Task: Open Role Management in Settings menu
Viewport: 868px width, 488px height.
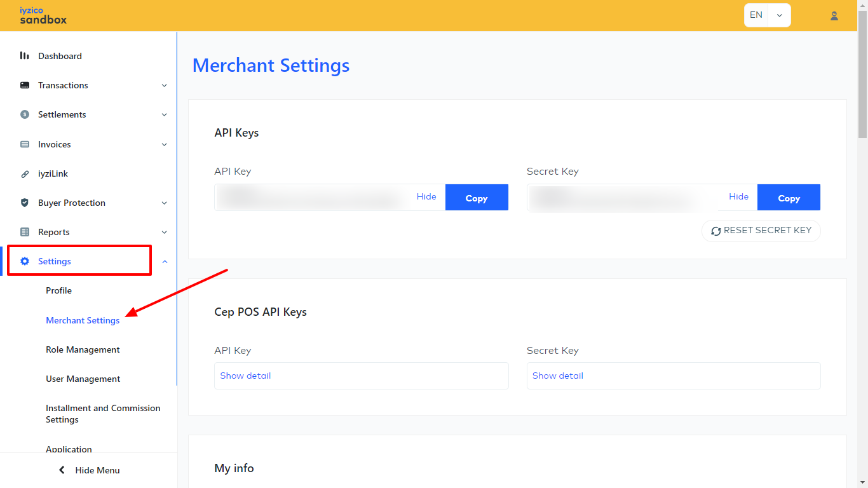Action: coord(83,349)
